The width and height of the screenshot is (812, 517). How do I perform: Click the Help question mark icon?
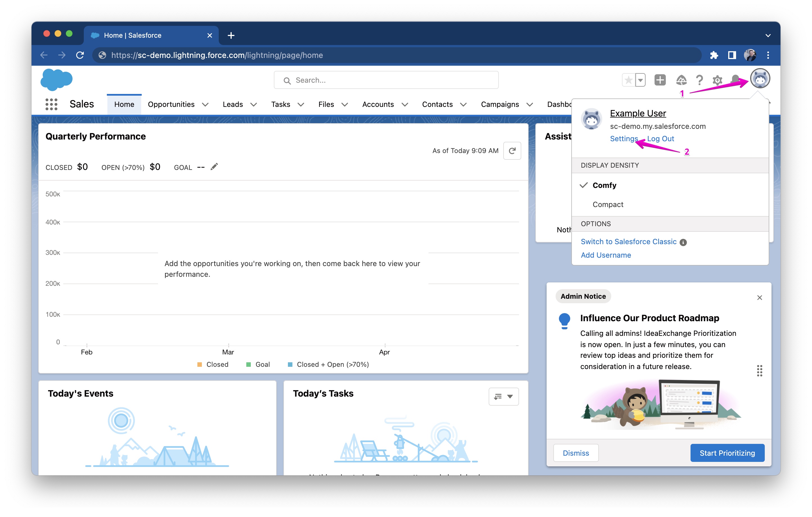click(700, 80)
